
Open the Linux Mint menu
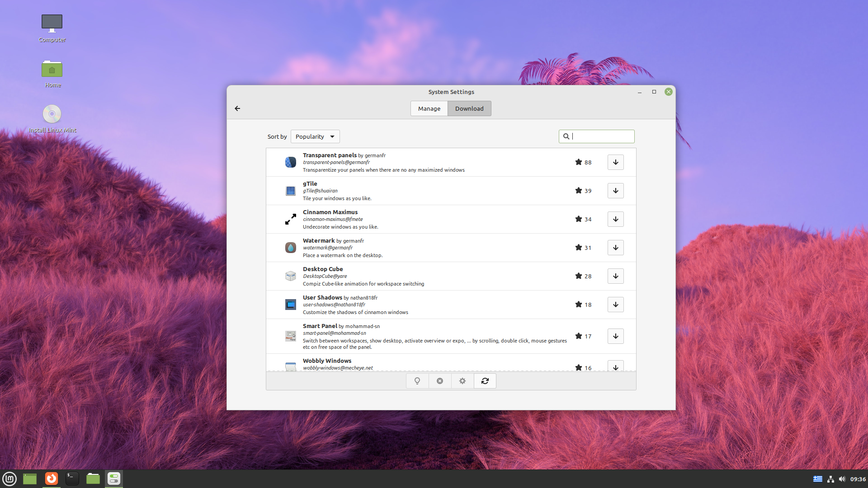[x=9, y=479]
